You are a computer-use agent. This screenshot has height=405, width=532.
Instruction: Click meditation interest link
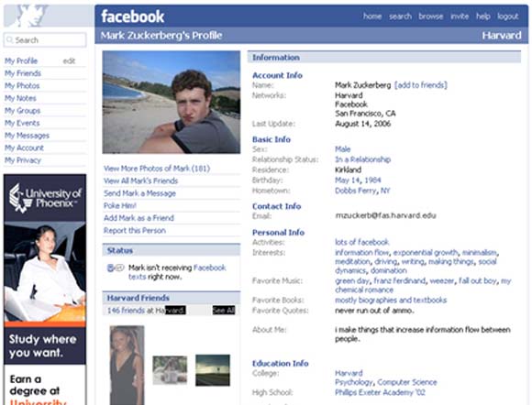[x=352, y=262]
